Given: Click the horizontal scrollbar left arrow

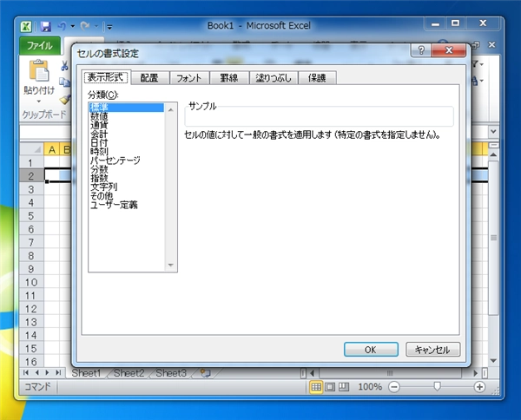Looking at the screenshot, I should click(x=312, y=373).
